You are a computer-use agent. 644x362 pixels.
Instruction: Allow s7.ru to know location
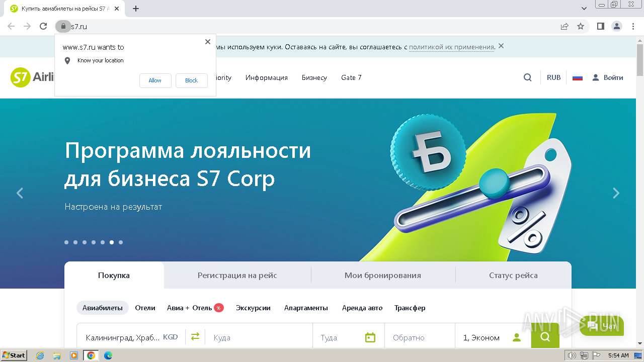[155, 80]
